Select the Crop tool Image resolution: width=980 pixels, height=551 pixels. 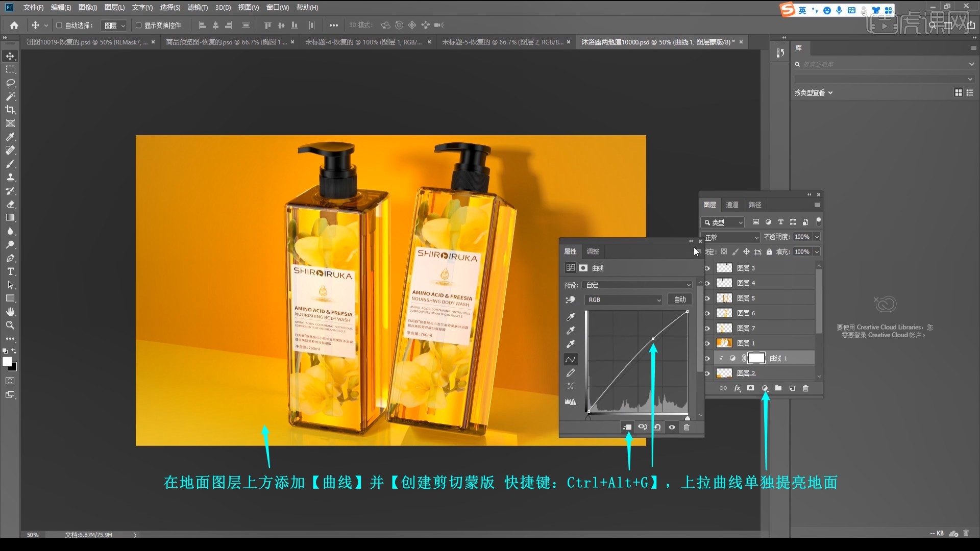pos(10,110)
